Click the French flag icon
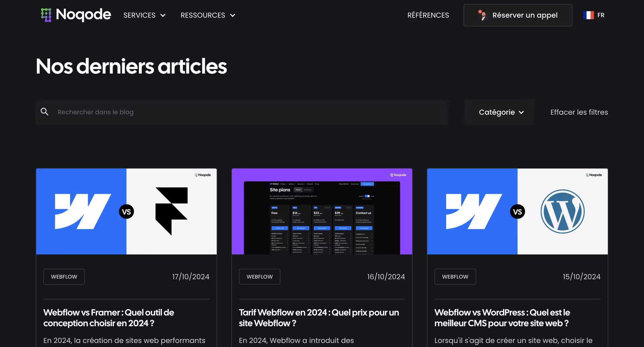This screenshot has width=644, height=347. click(x=588, y=15)
